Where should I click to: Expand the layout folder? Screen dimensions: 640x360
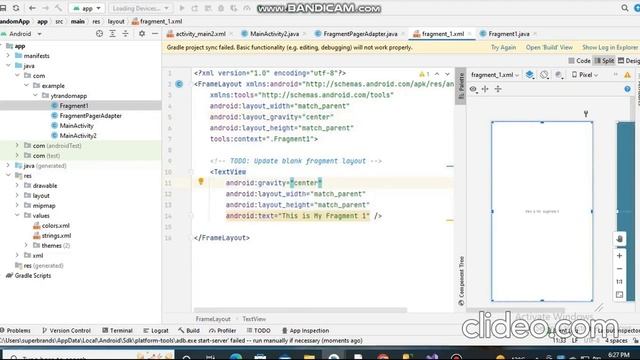point(17,196)
